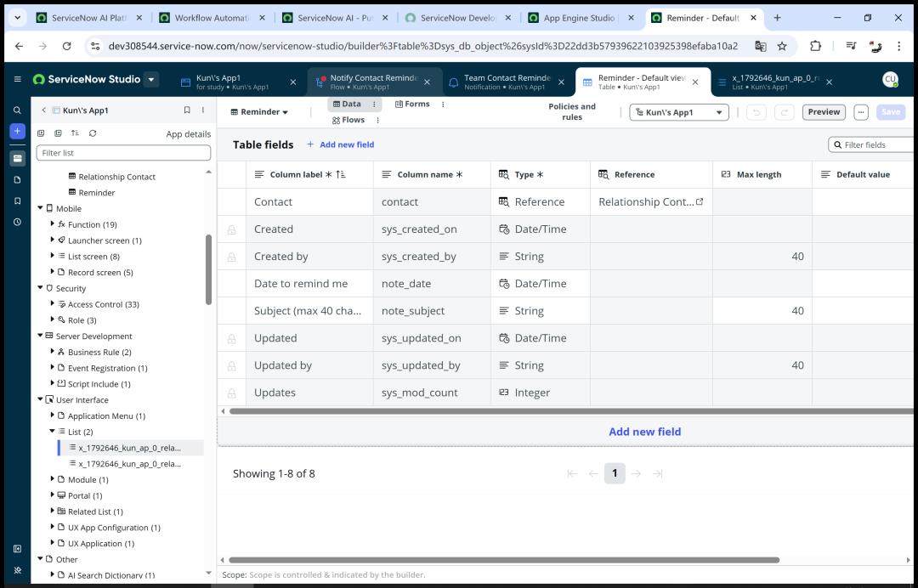The height and width of the screenshot is (588, 918).
Task: Open Relationship Contact reference record link icon
Action: [700, 201]
